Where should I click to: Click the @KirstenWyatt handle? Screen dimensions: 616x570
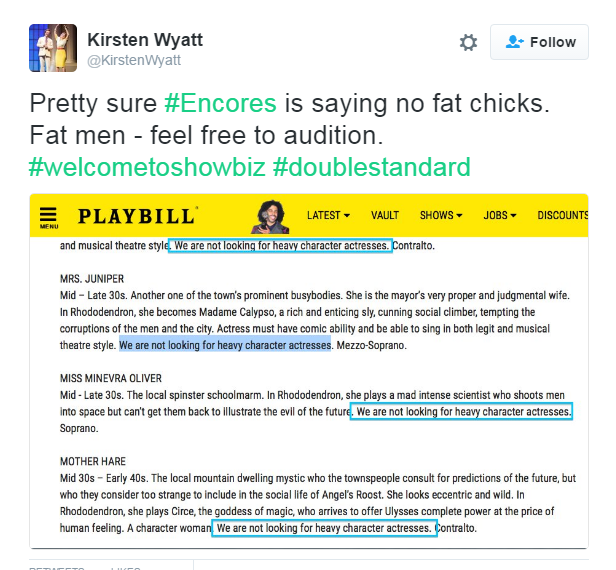134,60
